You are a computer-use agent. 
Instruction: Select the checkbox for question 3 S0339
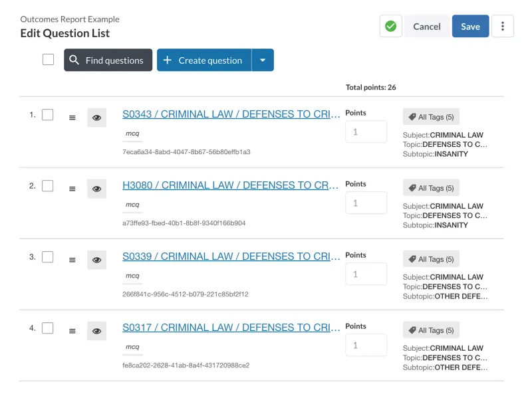tap(47, 257)
